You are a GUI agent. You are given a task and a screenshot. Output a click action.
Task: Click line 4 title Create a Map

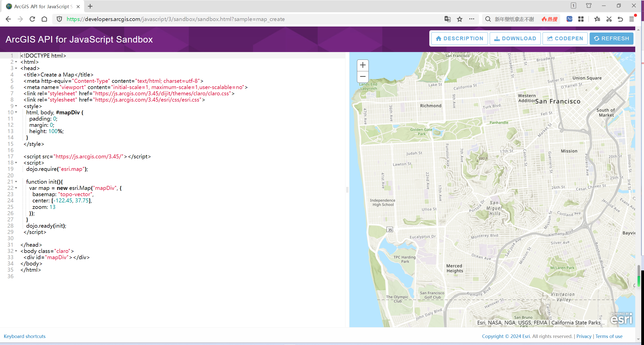(x=59, y=75)
